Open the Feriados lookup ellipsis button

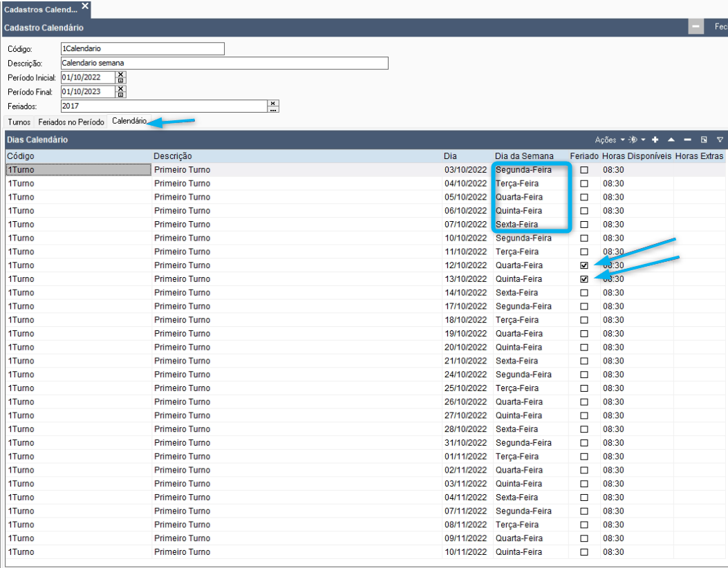coord(273,109)
